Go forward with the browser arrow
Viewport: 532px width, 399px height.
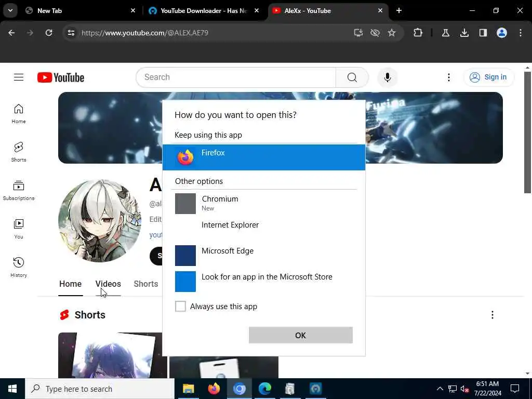[30, 33]
